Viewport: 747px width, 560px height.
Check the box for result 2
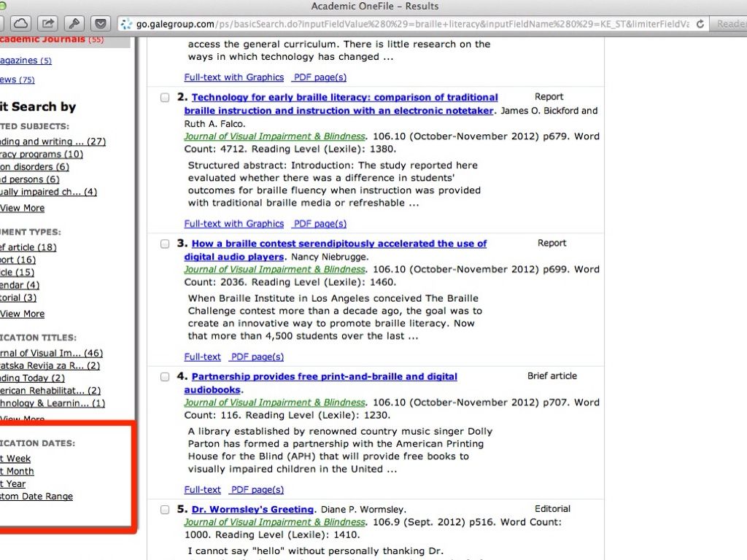click(x=166, y=98)
